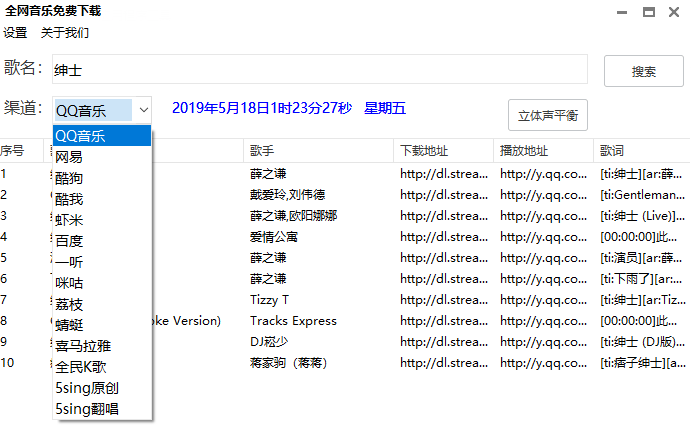
Task: Collapse the 渠道 dropdown arrow
Action: [143, 110]
